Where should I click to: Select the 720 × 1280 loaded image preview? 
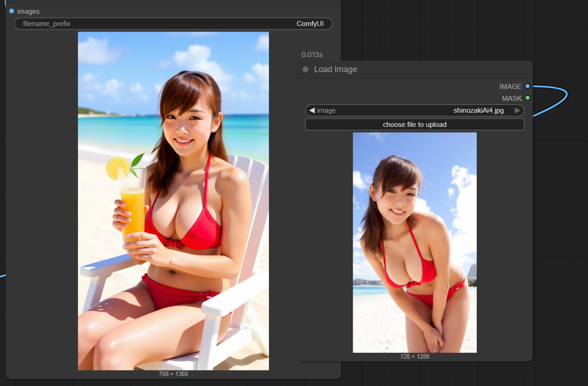(415, 242)
